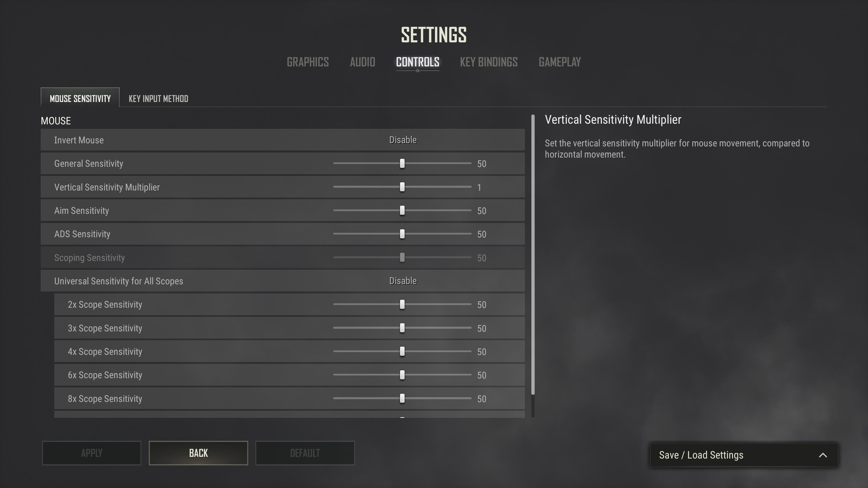Switch to the Graphics tab
The height and width of the screenshot is (488, 868).
tap(308, 62)
